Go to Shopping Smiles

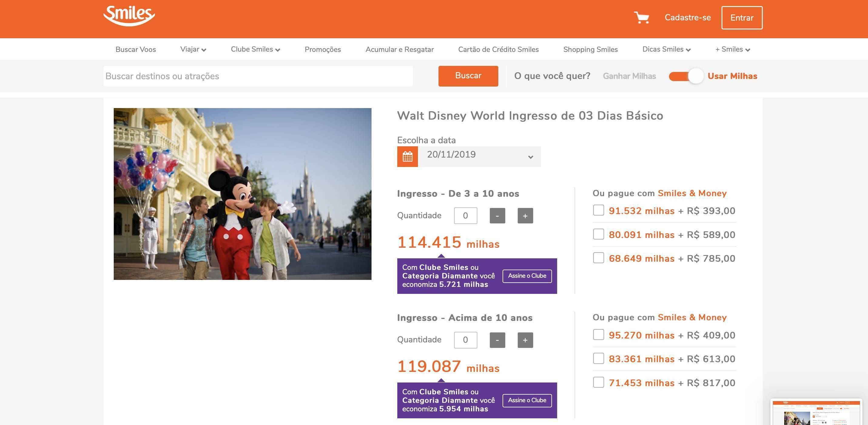click(590, 49)
